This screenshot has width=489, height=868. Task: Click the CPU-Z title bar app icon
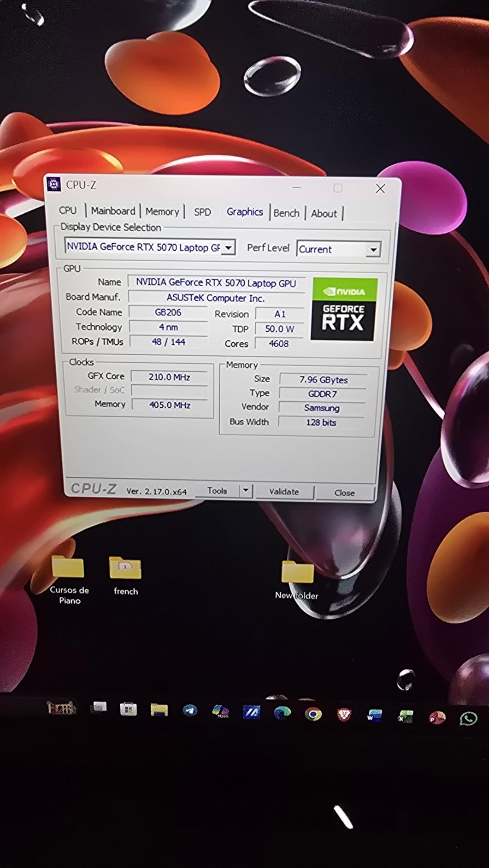coord(54,184)
